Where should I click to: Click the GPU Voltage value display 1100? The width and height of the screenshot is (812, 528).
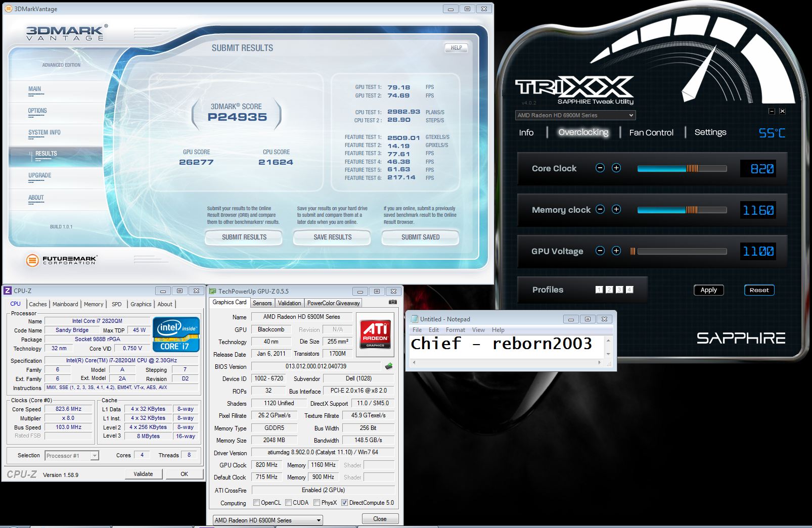tap(758, 251)
